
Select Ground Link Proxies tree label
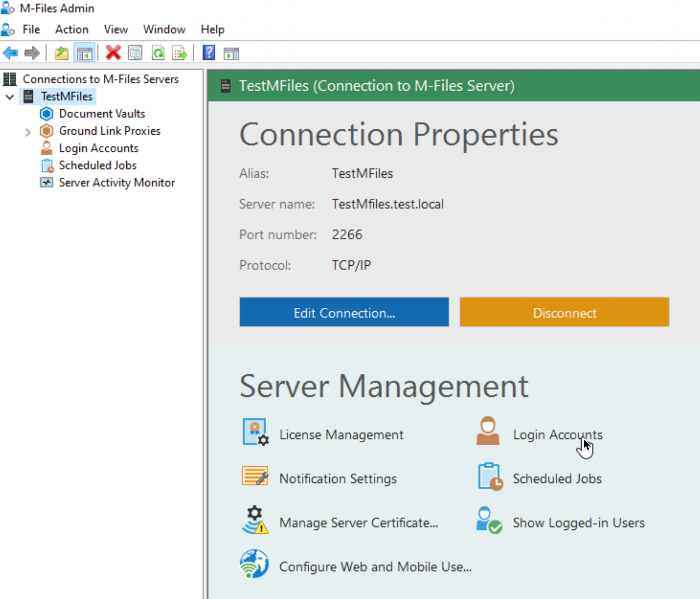coord(110,131)
